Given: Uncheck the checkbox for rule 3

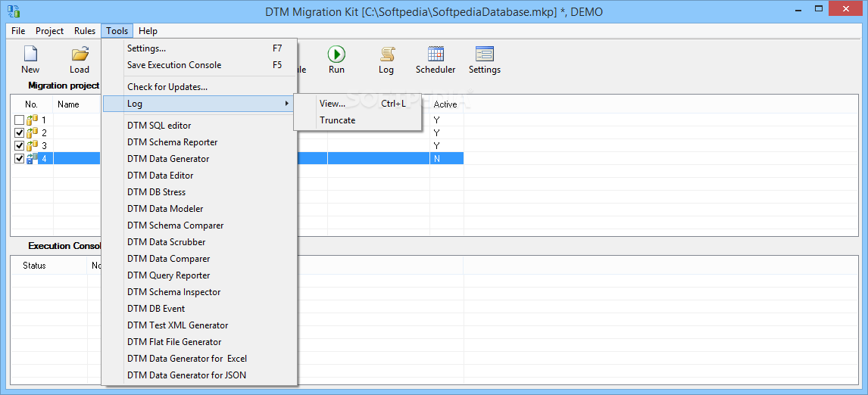Looking at the screenshot, I should point(20,145).
